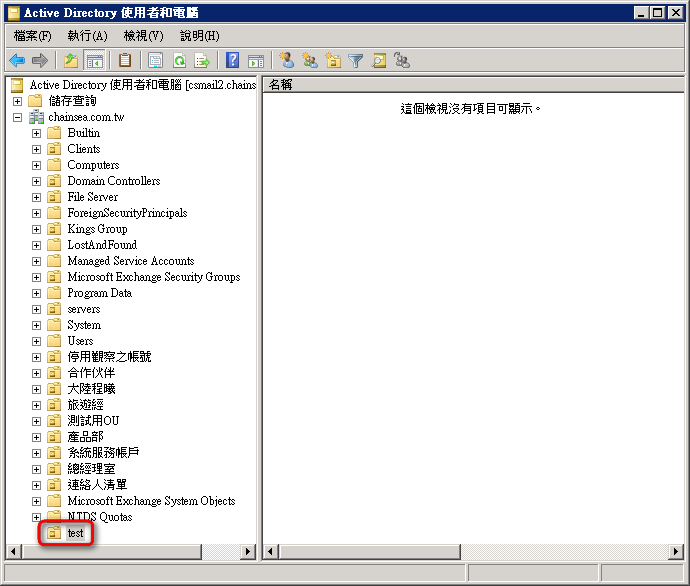Open the 檔案(F) menu

click(33, 36)
